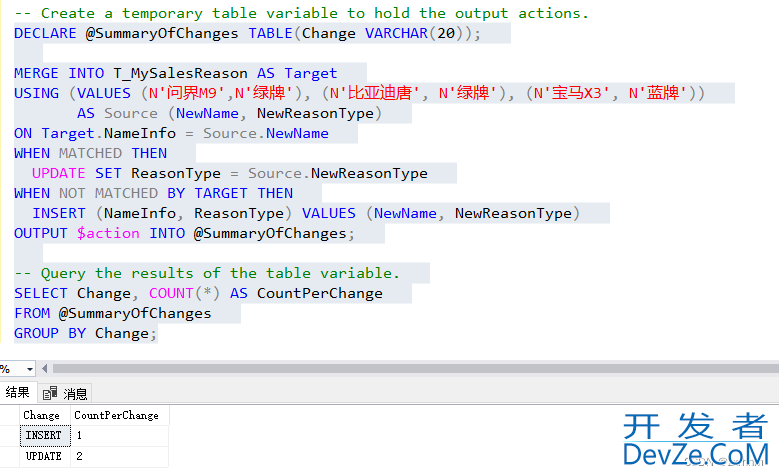The height and width of the screenshot is (476, 779).
Task: Click the COUNT function in SELECT
Action: click(x=171, y=293)
